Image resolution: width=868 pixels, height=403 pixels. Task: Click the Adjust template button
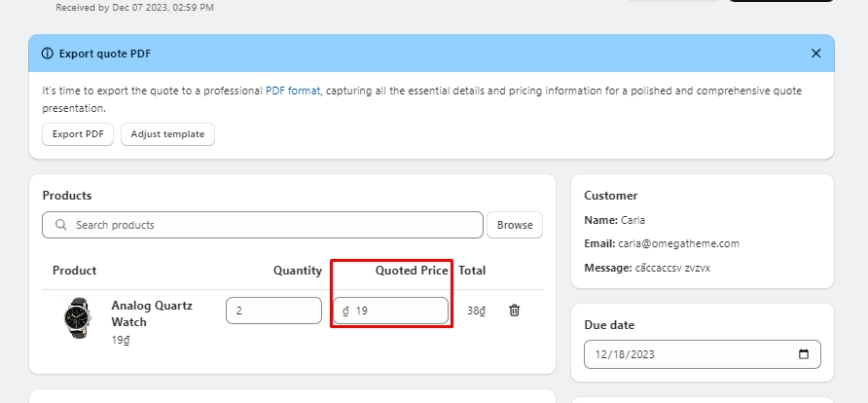pos(167,134)
